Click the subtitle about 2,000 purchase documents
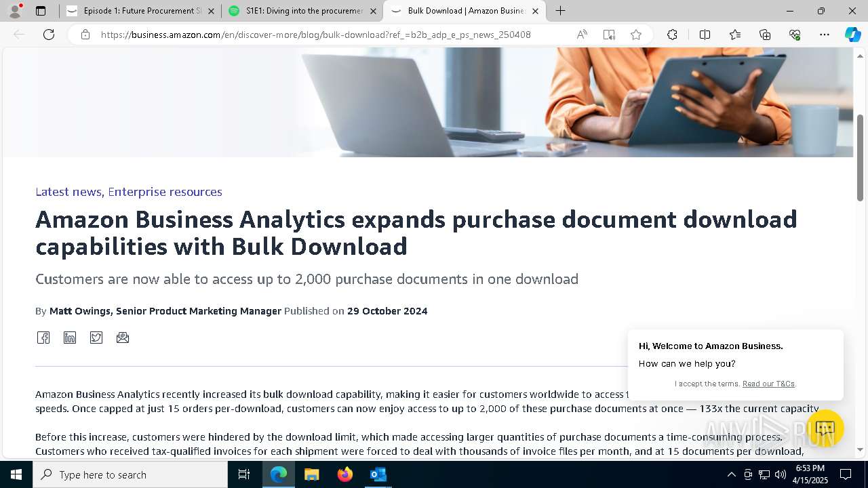The height and width of the screenshot is (488, 868). [307, 279]
